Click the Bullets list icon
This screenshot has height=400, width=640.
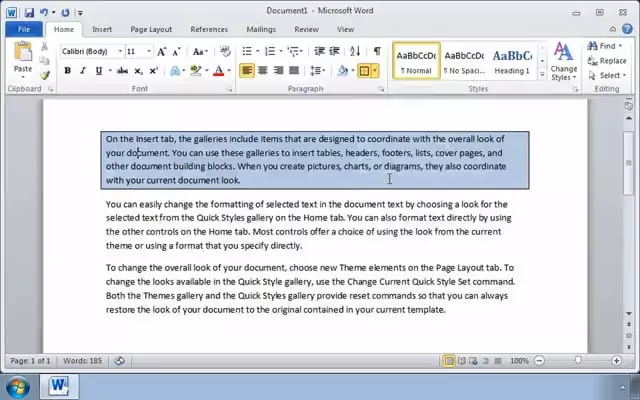point(247,51)
